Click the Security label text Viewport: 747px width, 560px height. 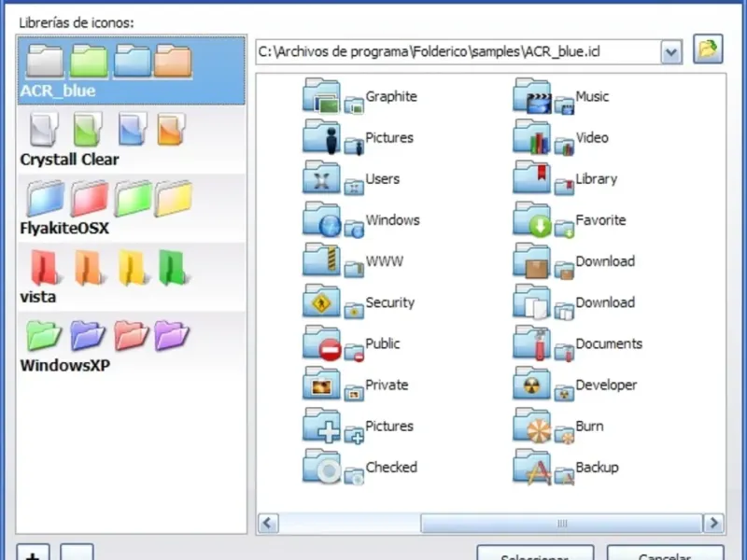pos(389,302)
